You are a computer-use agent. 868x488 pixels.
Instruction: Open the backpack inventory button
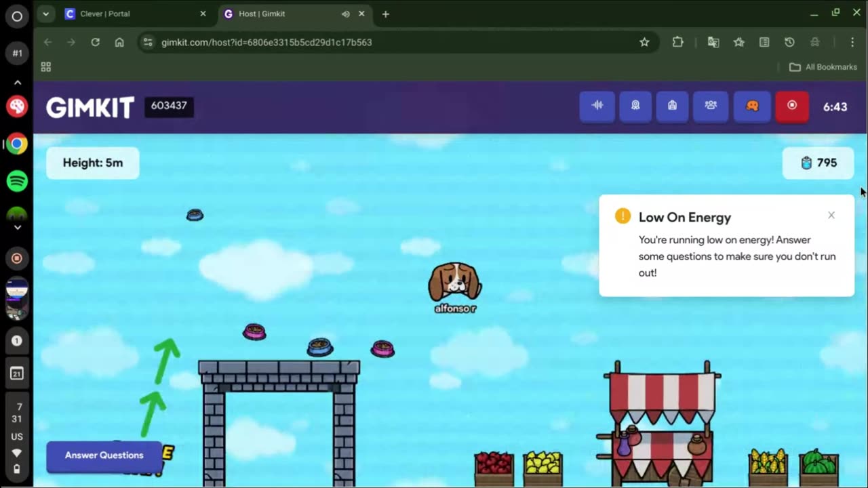672,106
